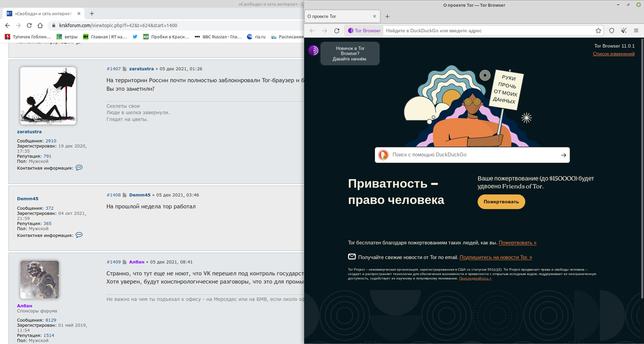Viewport: 644px width, 344px height.
Task: Go forward in Chrome forum window
Action: point(18,25)
